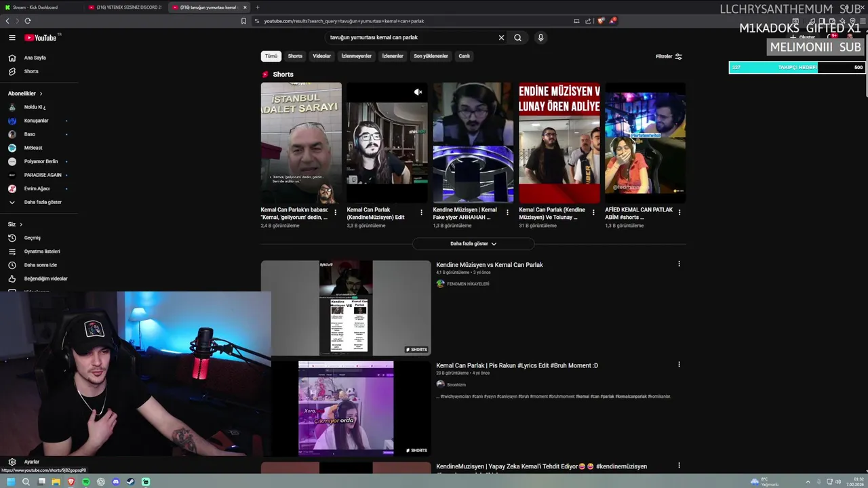Expand more Shorts with the Daha fazla göster button
The image size is (868, 488).
coord(473,243)
